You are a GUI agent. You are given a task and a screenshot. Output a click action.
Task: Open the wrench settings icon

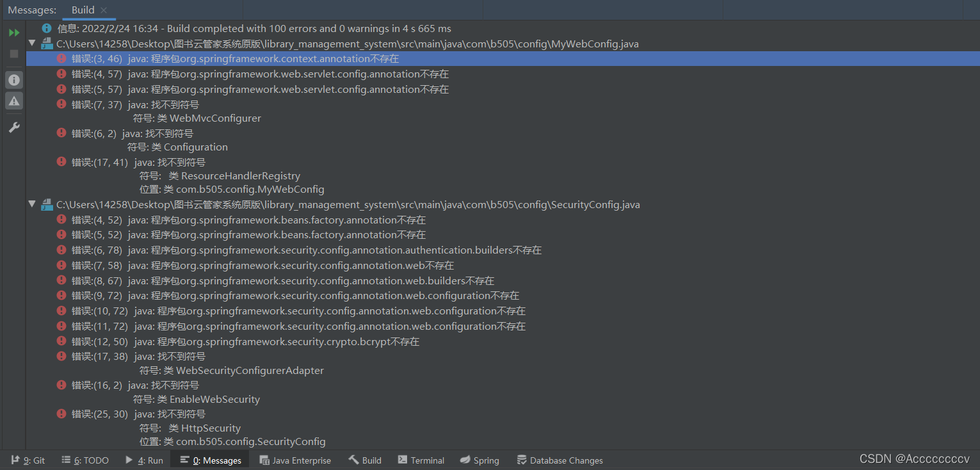14,127
